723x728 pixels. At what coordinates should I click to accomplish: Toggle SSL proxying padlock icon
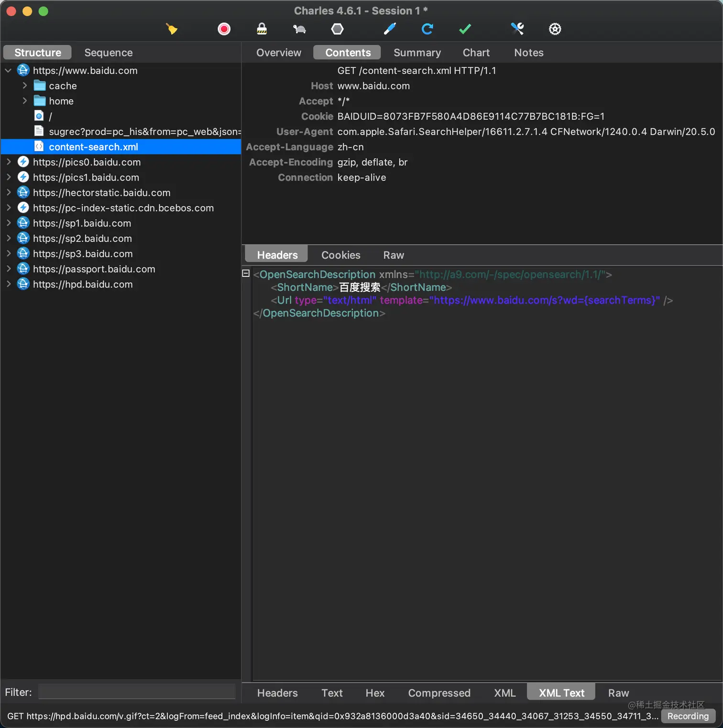coord(262,29)
